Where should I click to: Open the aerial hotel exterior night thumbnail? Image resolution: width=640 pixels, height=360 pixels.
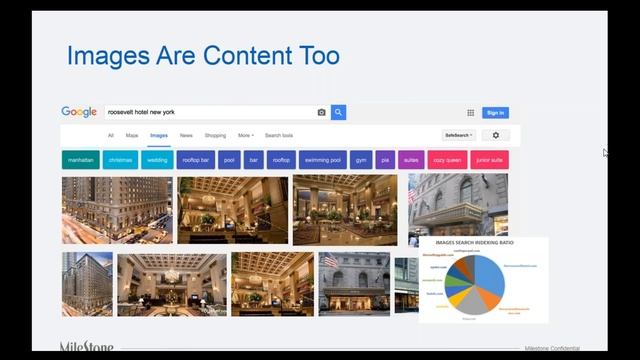click(x=117, y=210)
